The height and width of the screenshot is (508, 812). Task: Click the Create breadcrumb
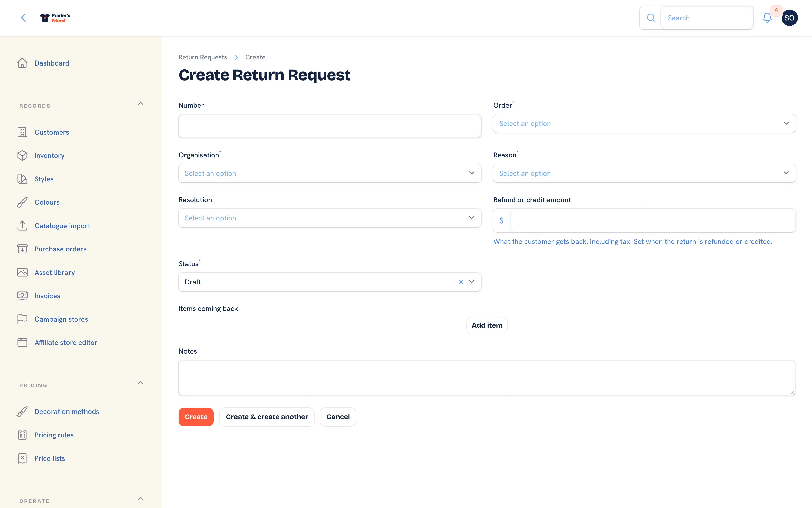[x=255, y=57]
